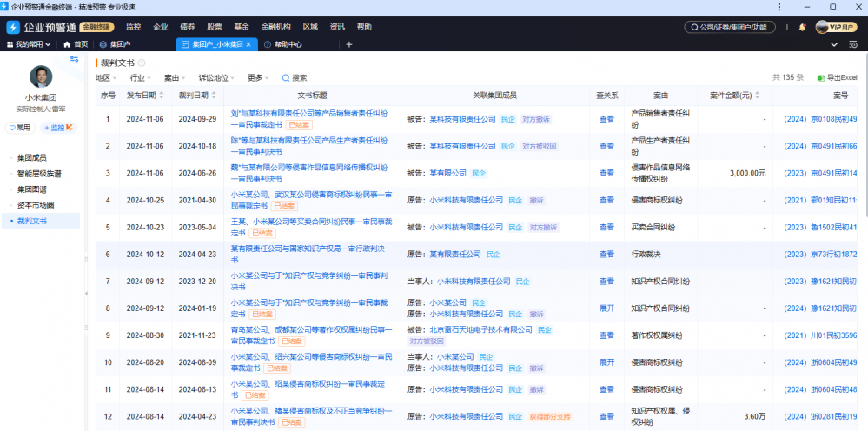This screenshot has height=431, width=868.
Task: Open the 行业 filter dropdown
Action: click(x=140, y=78)
